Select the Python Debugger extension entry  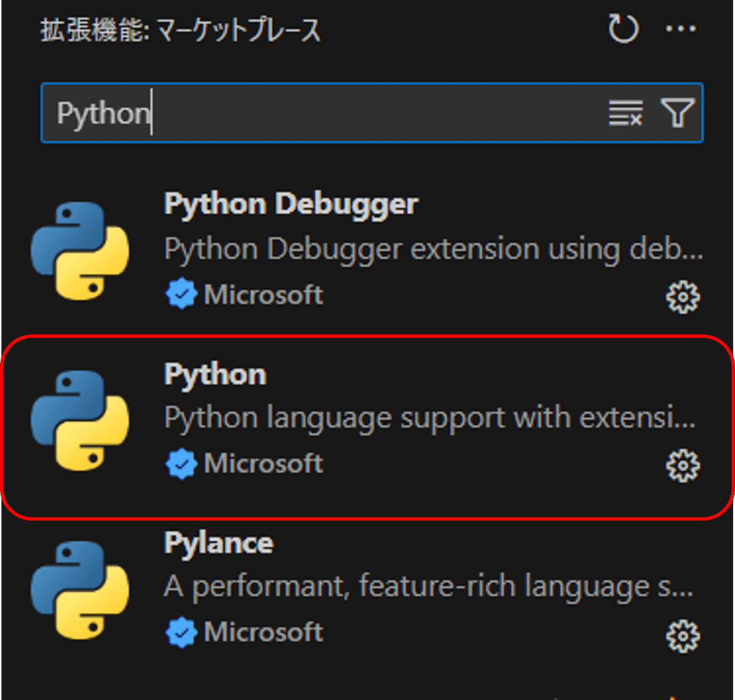(x=367, y=250)
